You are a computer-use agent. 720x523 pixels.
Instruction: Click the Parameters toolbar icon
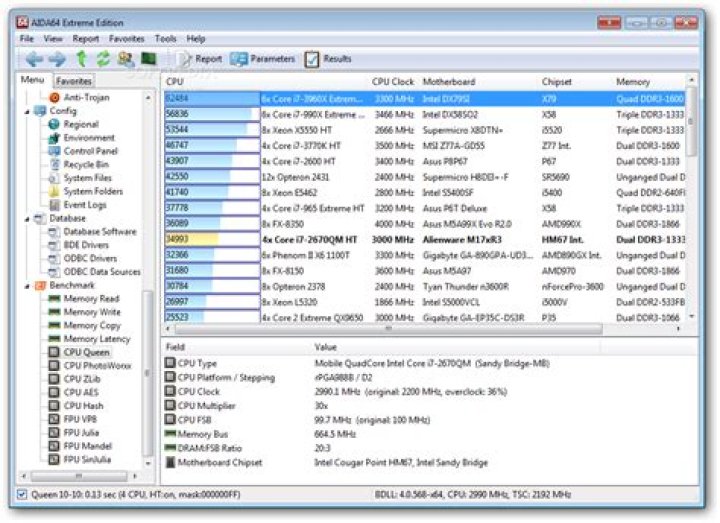tap(239, 59)
